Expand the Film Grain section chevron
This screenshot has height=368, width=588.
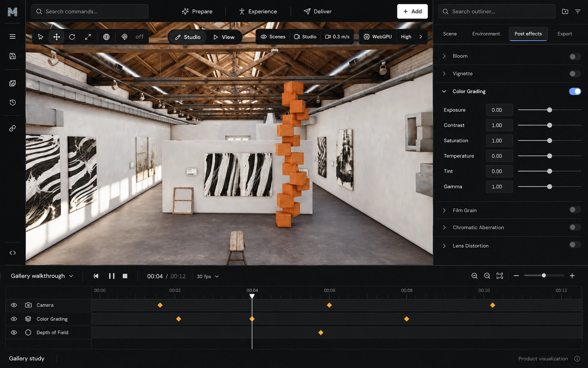444,210
